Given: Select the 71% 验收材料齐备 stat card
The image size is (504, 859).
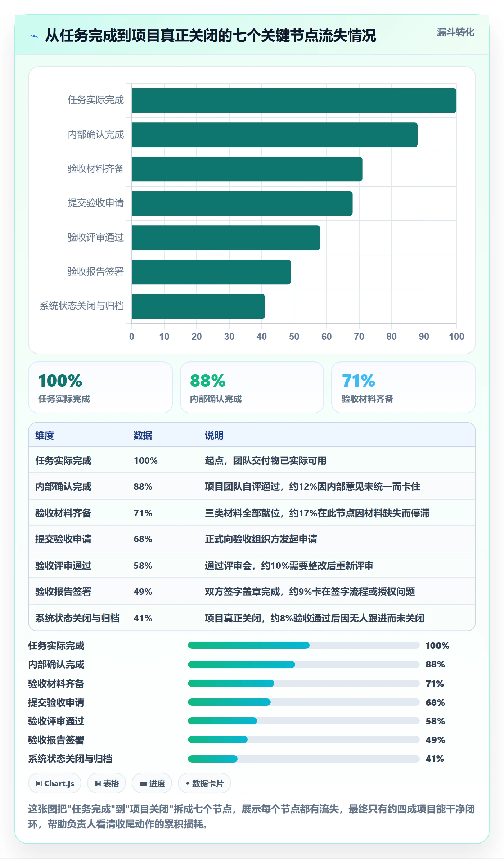Looking at the screenshot, I should (404, 387).
